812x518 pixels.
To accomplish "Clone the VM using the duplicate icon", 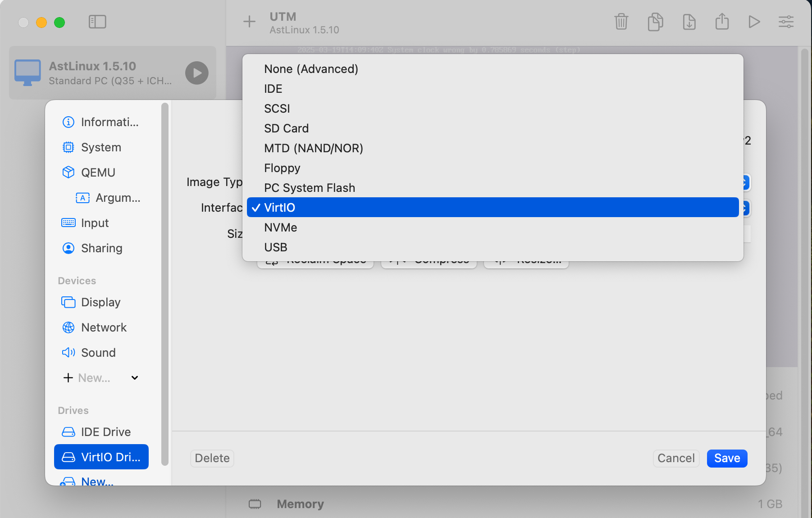I will click(x=655, y=22).
